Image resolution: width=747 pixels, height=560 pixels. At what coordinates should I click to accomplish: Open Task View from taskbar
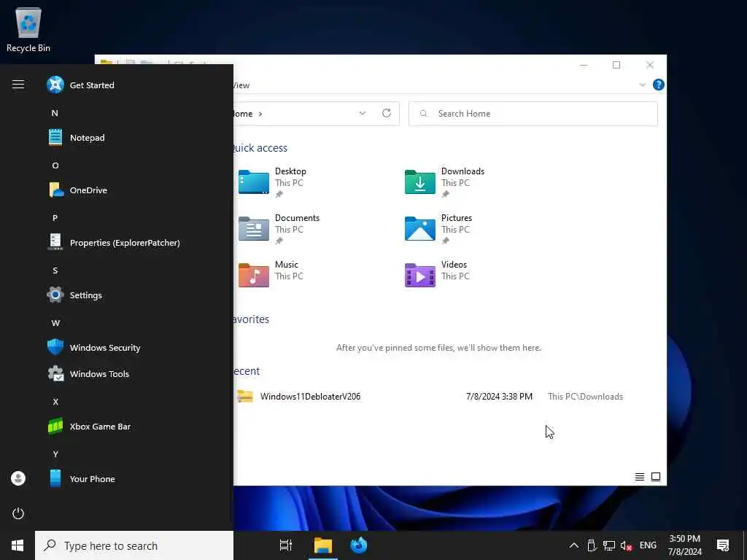[x=286, y=545]
